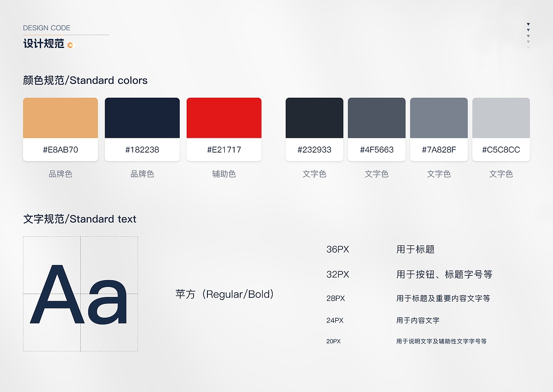Image resolution: width=553 pixels, height=392 pixels.
Task: Click 文字色 label below #7A828F card
Action: point(439,174)
